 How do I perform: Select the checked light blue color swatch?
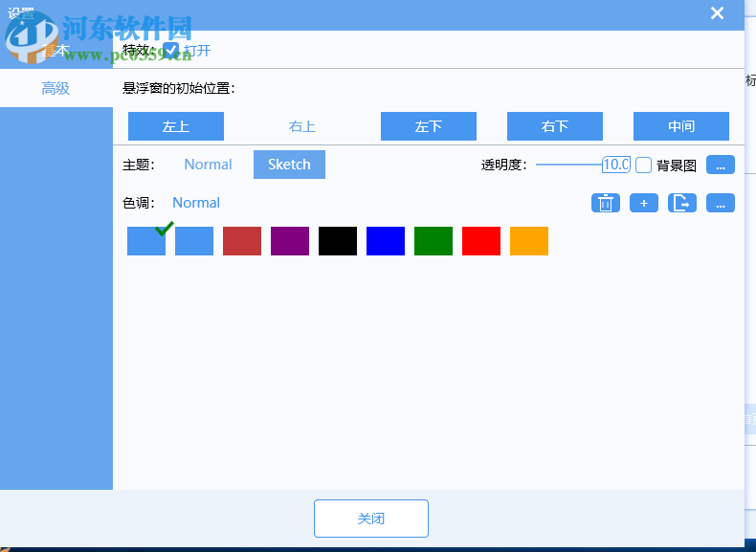(146, 241)
